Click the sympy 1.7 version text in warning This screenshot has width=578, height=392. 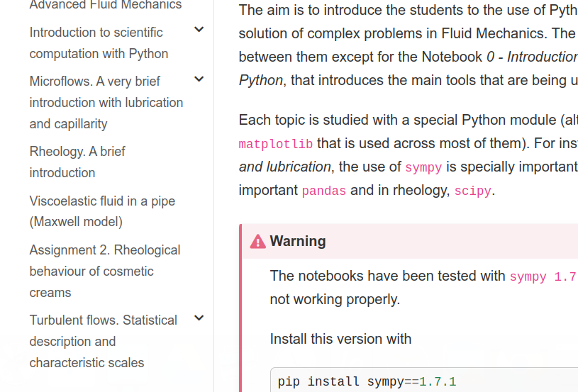coord(543,276)
